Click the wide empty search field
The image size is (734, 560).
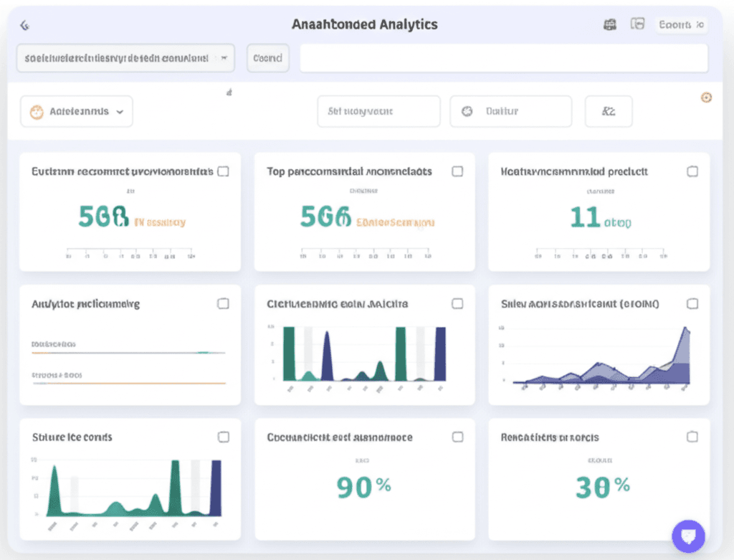coord(504,58)
